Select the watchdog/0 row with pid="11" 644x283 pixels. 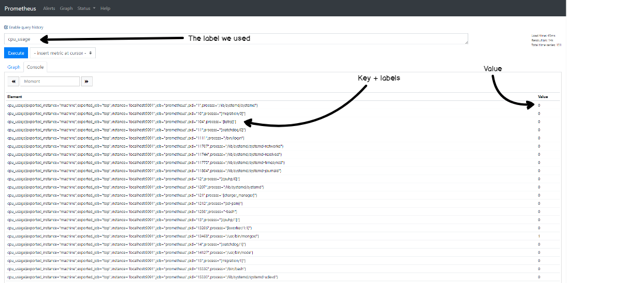pyautogui.click(x=283, y=130)
